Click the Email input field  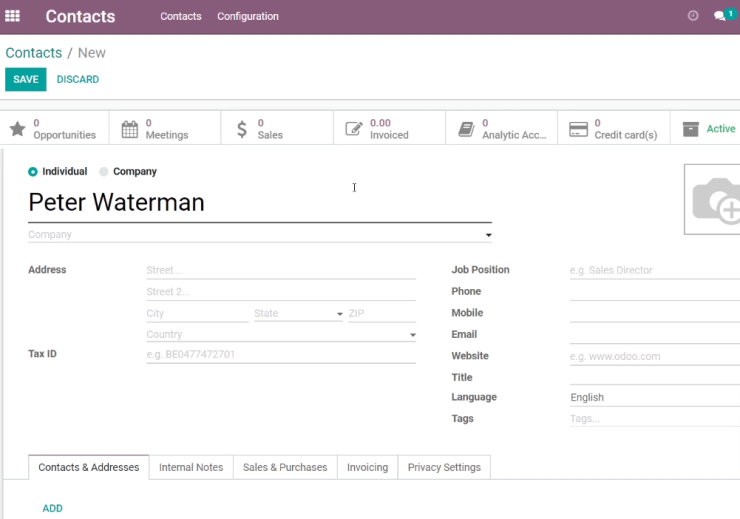655,335
